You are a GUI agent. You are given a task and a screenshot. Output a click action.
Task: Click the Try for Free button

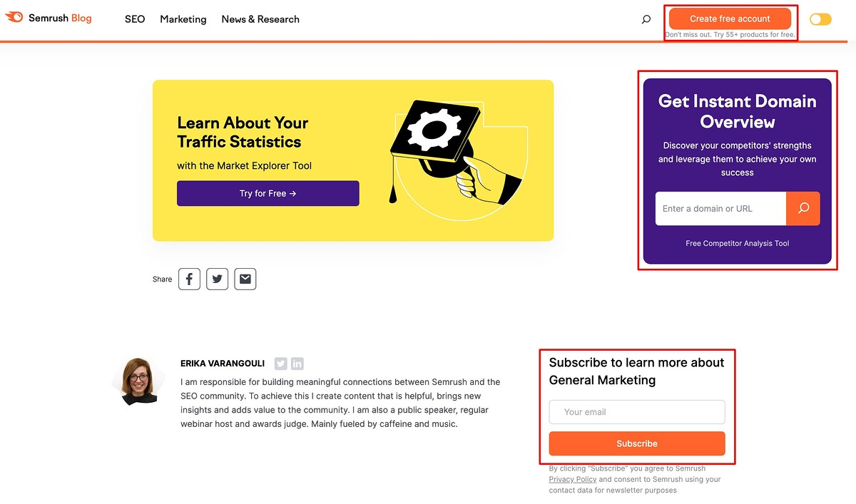point(268,193)
